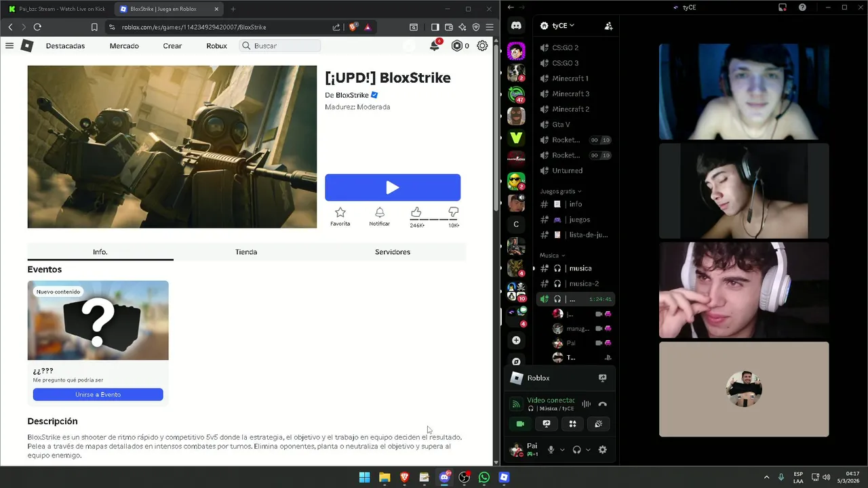Invite people to tyCE server
This screenshot has width=868, height=488.
tap(608, 26)
